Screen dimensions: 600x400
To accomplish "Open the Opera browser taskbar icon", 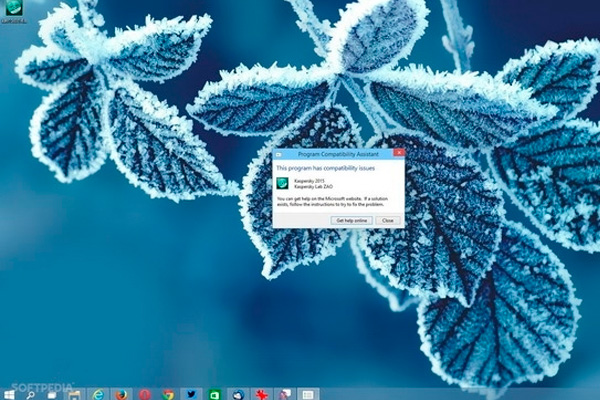I will 145,394.
